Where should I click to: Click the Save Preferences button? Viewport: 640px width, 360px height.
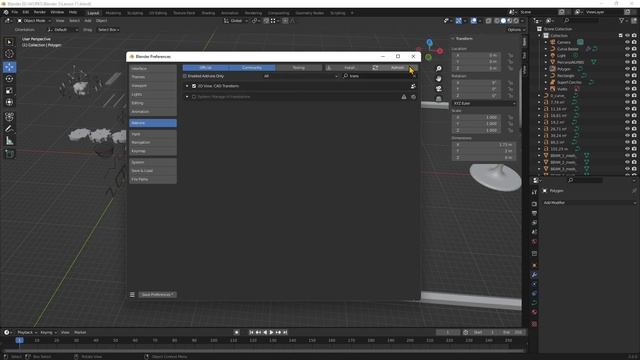click(158, 295)
